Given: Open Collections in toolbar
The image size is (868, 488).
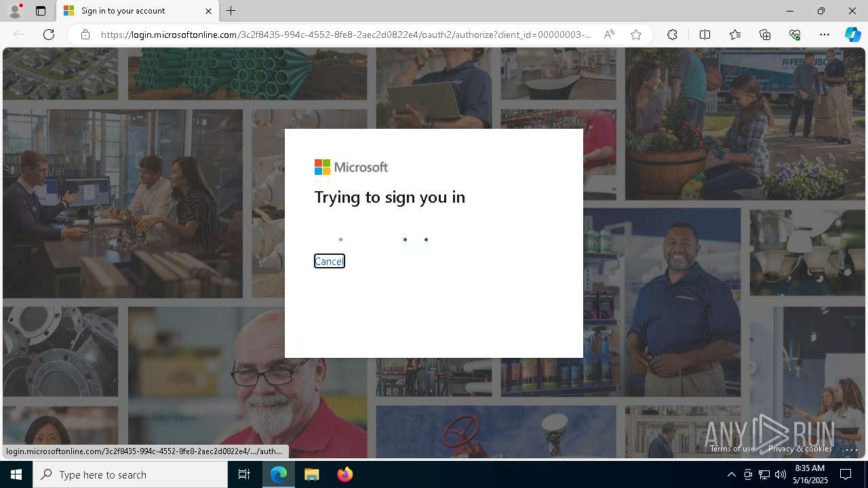Looking at the screenshot, I should [x=765, y=35].
